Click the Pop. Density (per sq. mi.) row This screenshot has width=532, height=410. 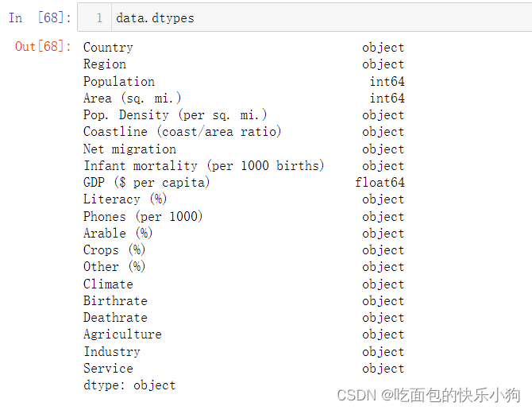pos(244,115)
